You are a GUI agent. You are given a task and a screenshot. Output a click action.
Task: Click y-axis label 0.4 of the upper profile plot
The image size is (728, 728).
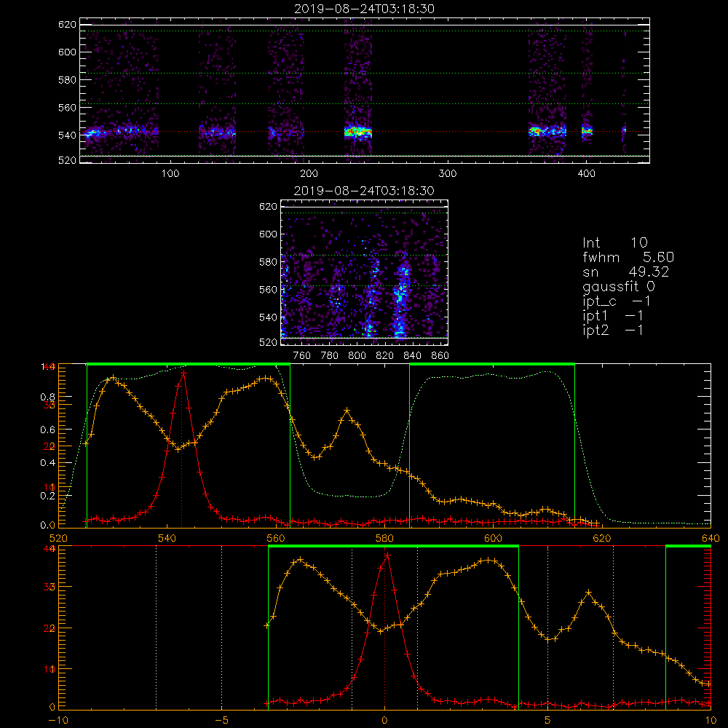coord(47,463)
